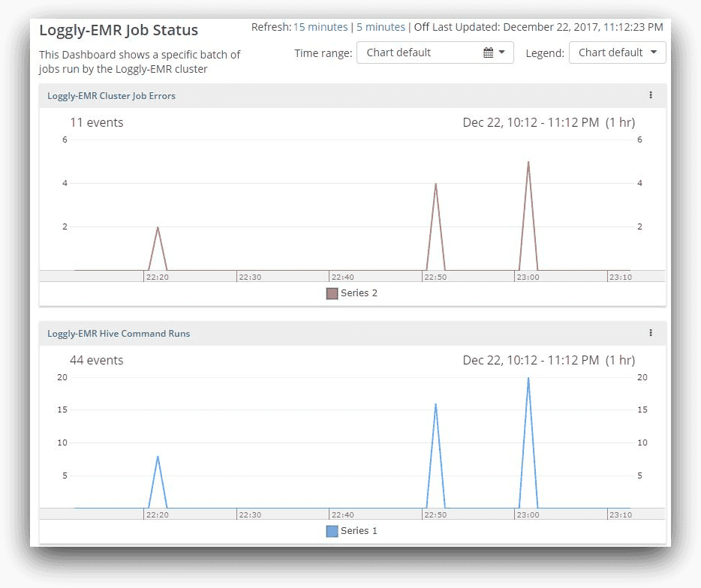Screen dimensions: 701x588
Task: Open the Cluster Job Errors kebab menu
Action: 650,95
